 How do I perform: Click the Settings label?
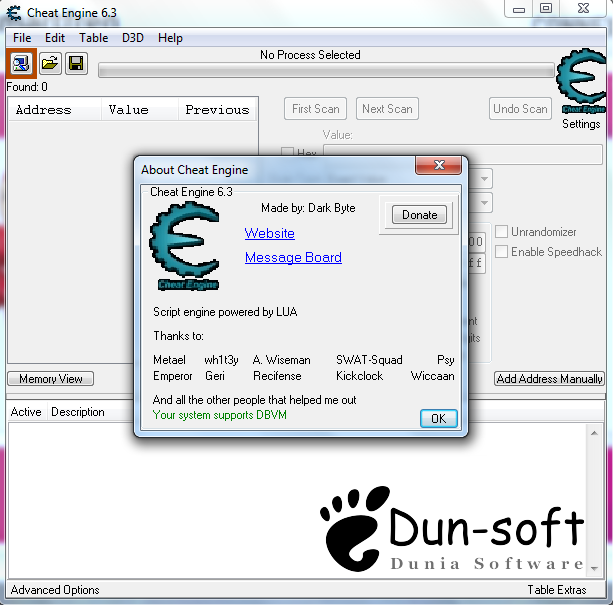tap(581, 124)
